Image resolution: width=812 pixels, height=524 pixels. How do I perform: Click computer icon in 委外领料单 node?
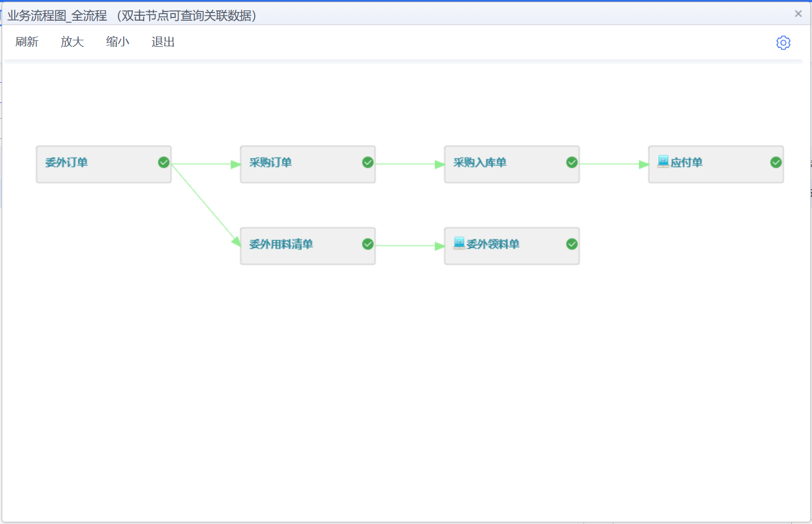tap(459, 243)
